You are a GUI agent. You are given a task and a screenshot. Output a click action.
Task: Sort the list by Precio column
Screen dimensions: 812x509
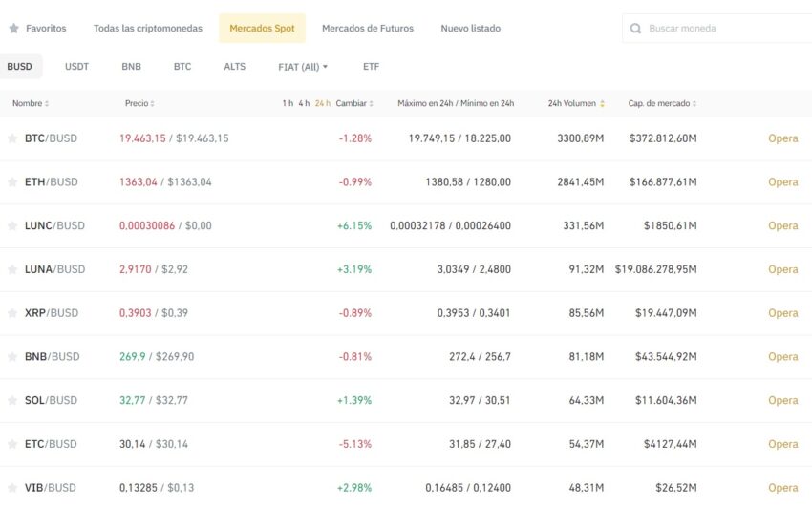pos(139,103)
